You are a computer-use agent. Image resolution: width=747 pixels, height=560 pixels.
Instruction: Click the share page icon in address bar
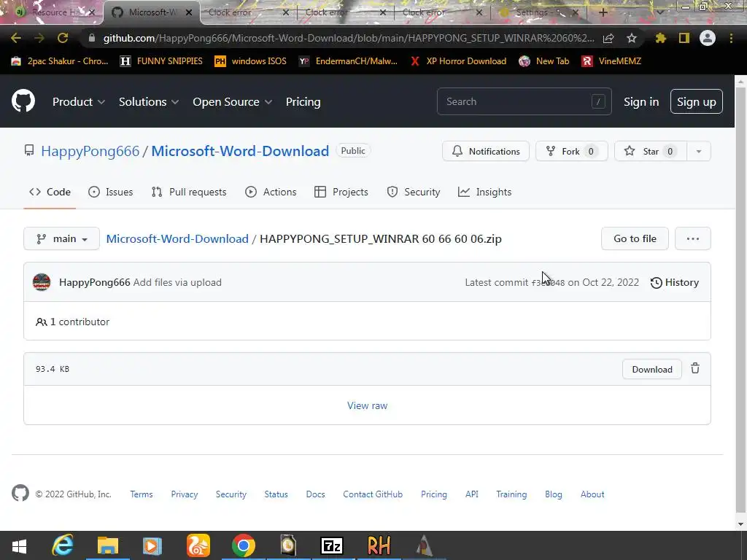(608, 38)
